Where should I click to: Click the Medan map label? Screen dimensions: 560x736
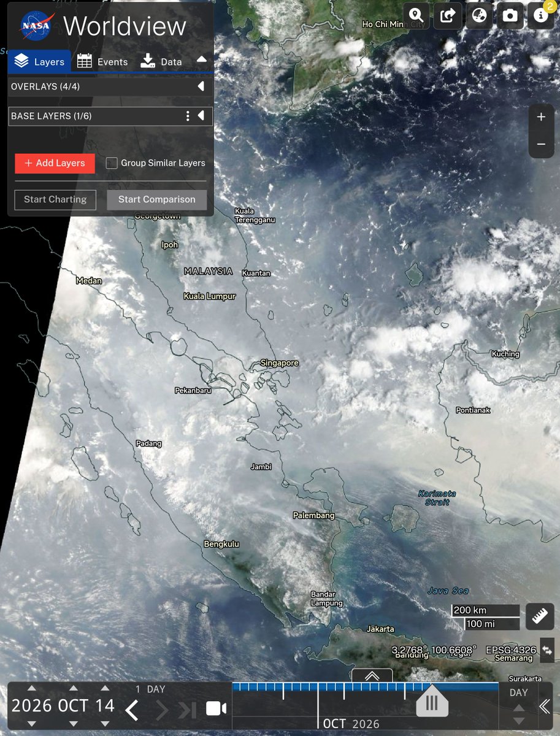click(89, 281)
